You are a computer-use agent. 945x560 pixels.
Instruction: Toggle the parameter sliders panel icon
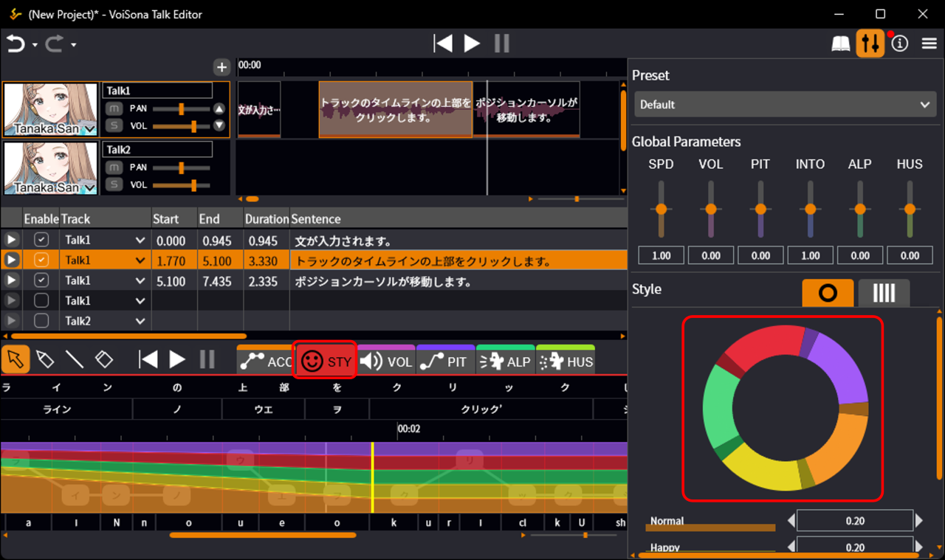click(x=870, y=44)
